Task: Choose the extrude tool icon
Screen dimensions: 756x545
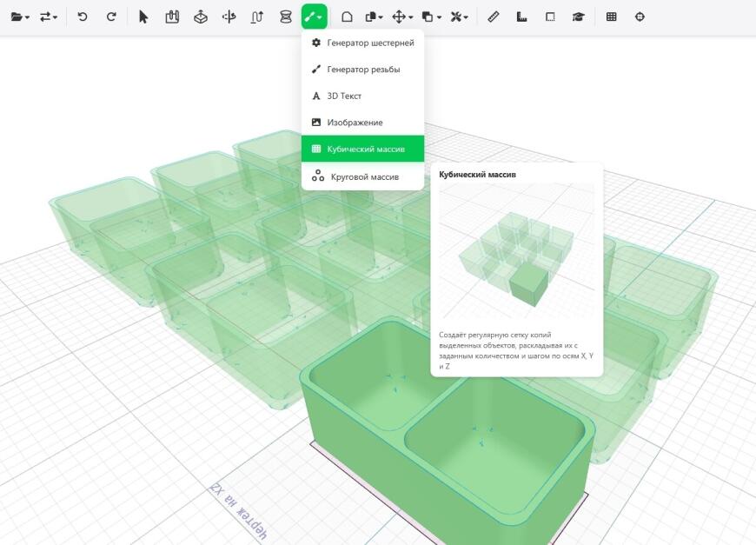Action: (x=201, y=17)
